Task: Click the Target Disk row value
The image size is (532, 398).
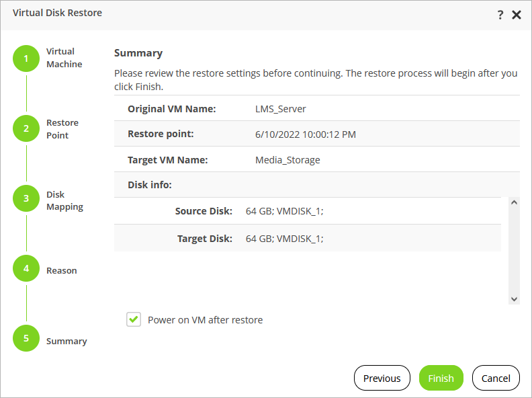Action: [x=285, y=239]
